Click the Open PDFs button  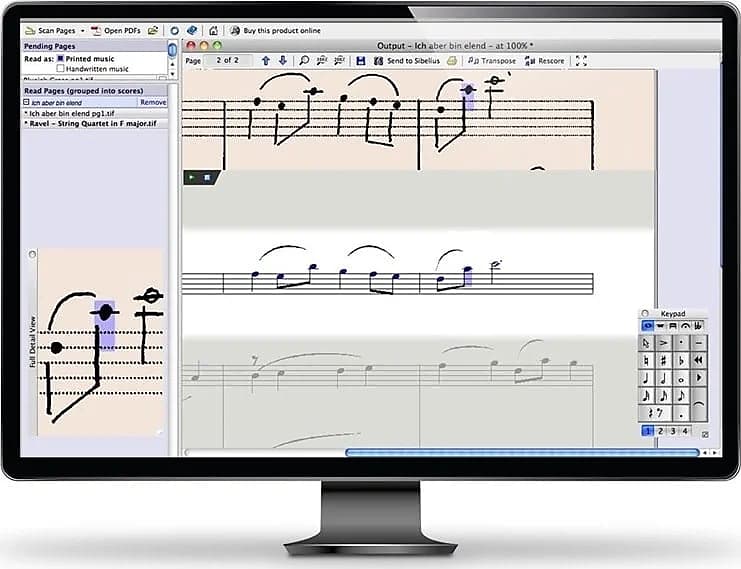pyautogui.click(x=116, y=31)
